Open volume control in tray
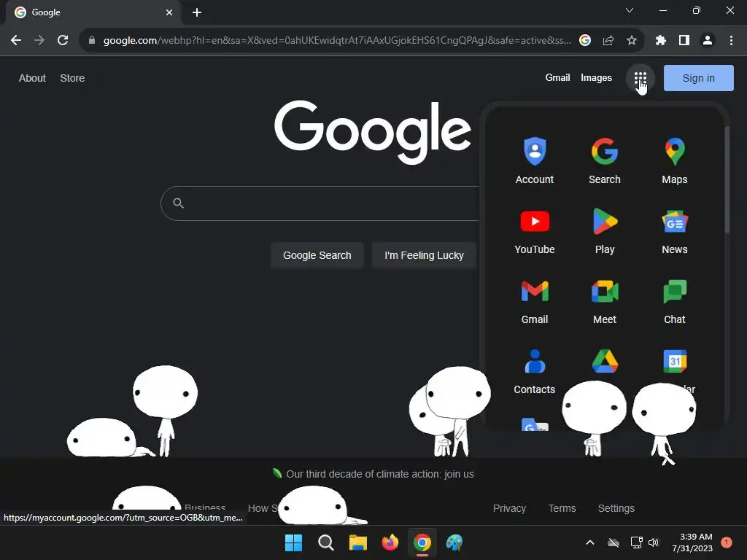The image size is (747, 560). (x=654, y=542)
